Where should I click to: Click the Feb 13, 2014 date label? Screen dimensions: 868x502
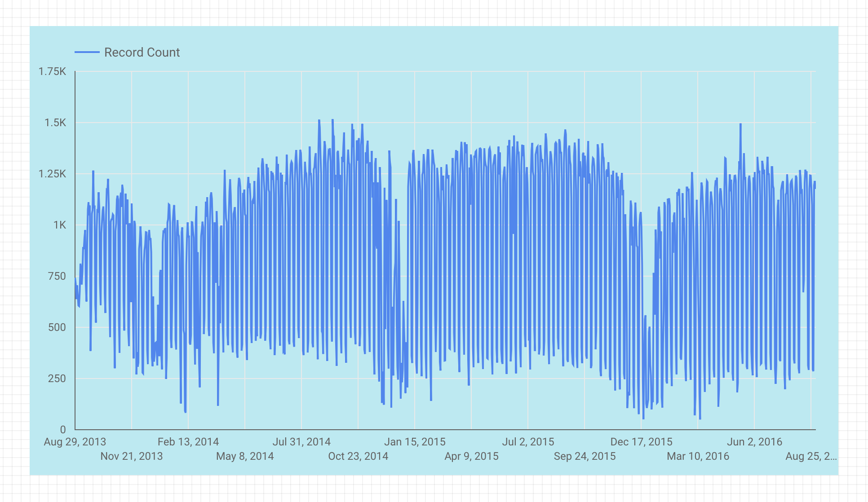[188, 442]
